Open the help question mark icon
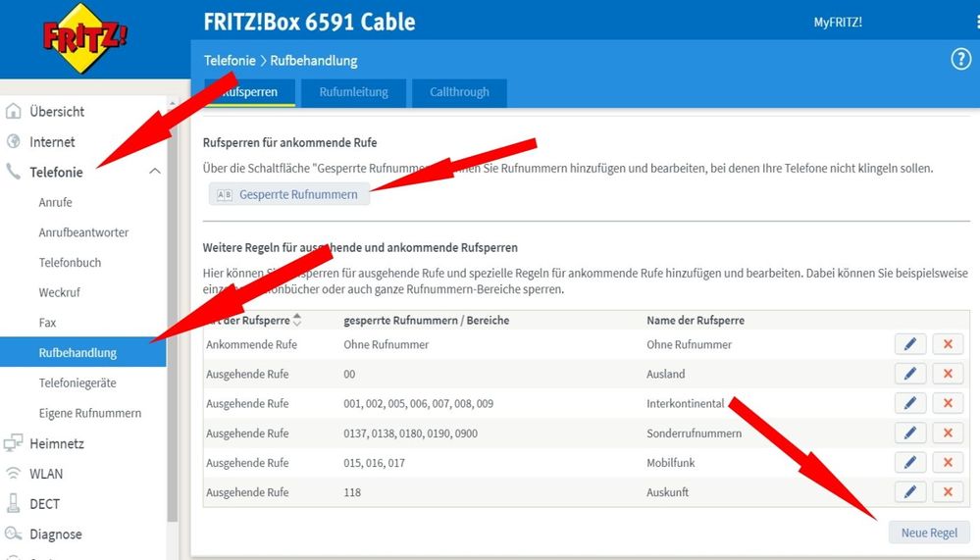980x560 pixels. [x=960, y=60]
